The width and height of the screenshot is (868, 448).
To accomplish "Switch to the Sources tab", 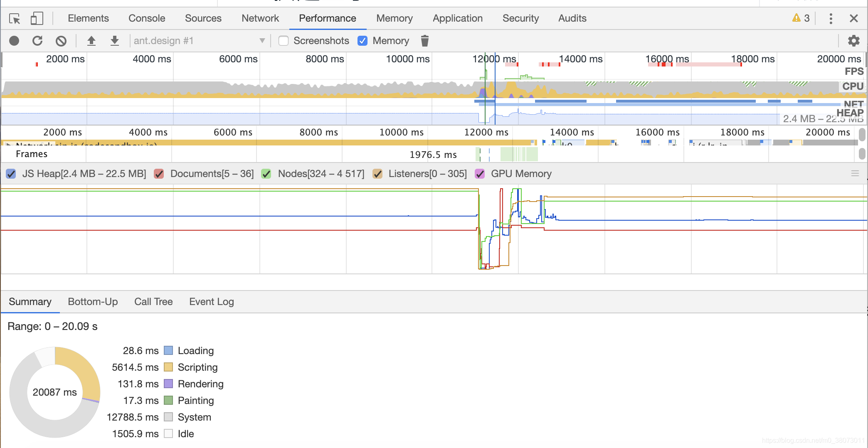I will point(203,18).
